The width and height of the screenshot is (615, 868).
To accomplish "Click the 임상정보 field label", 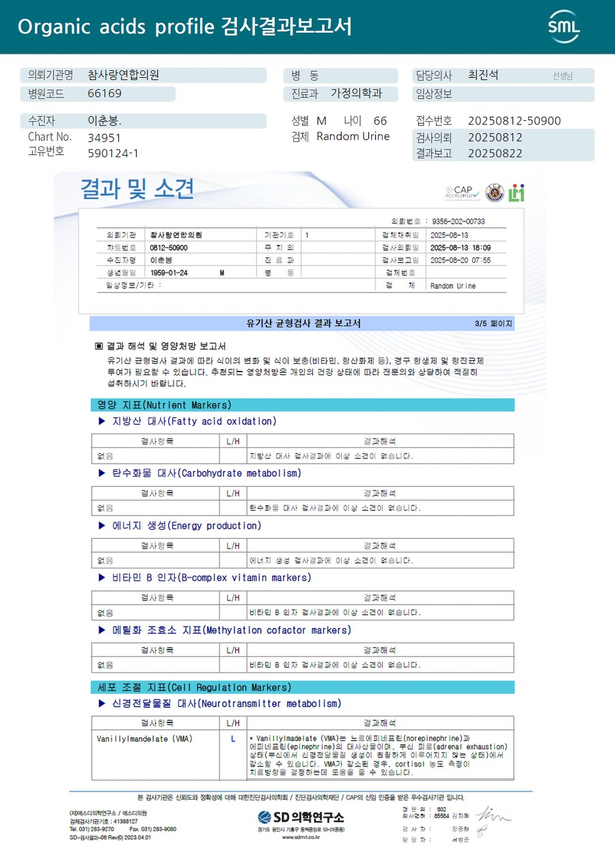I will 434,94.
